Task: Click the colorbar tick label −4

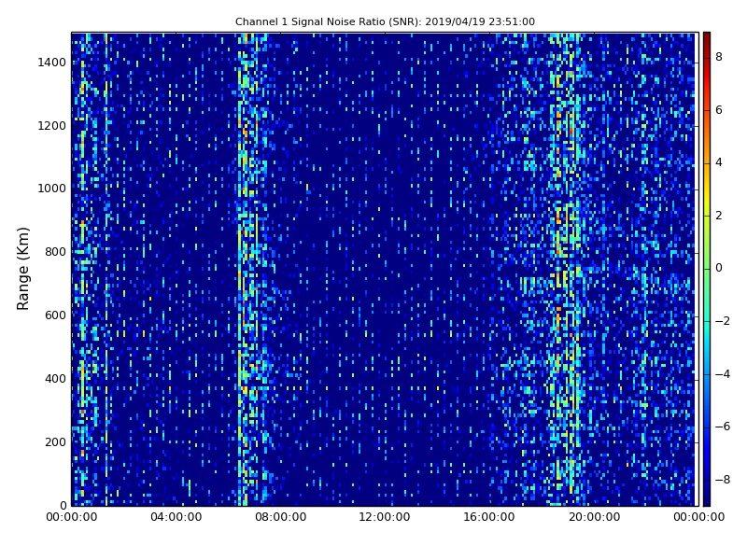Action: [723, 374]
